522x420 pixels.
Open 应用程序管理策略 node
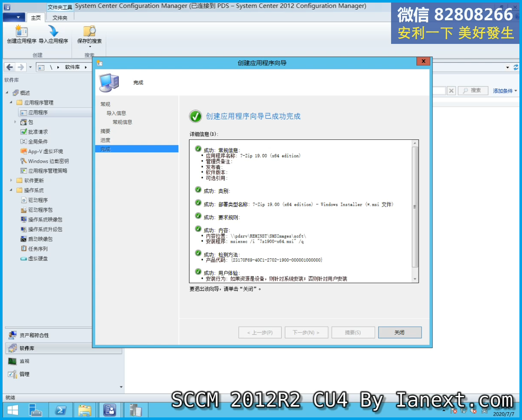click(47, 171)
